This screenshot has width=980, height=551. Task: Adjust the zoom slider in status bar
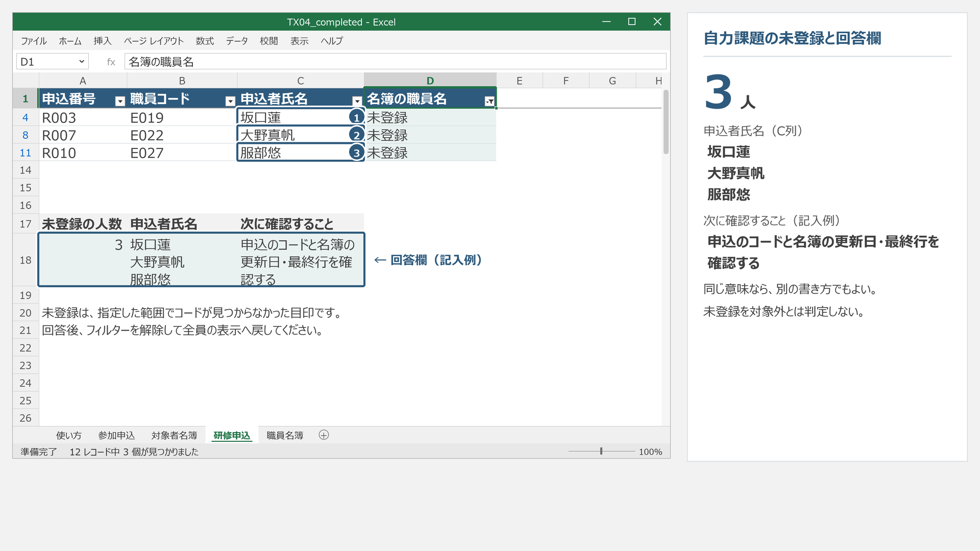coord(601,452)
